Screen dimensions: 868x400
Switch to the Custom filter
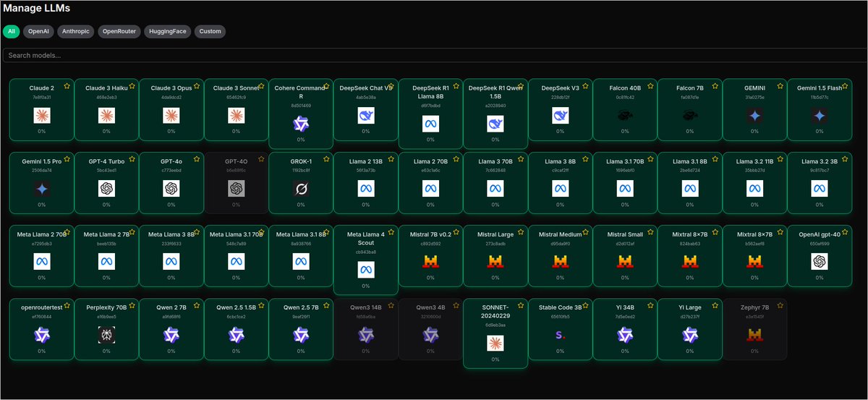point(210,31)
